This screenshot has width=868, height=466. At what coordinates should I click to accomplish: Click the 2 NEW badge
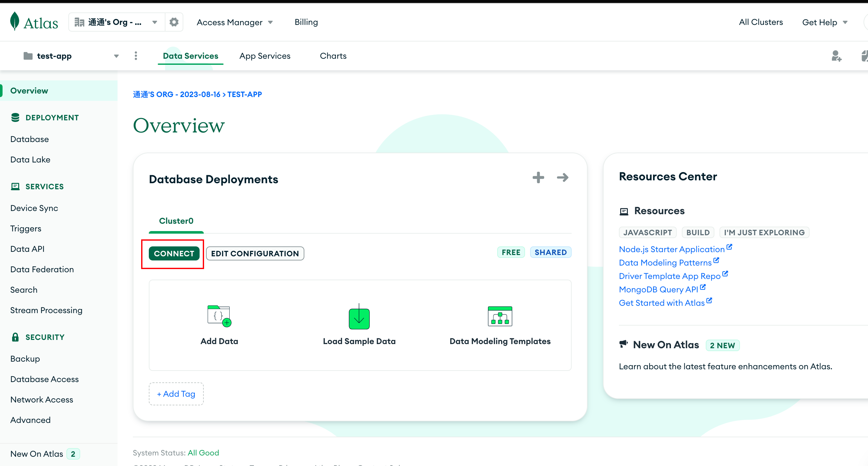(x=722, y=345)
